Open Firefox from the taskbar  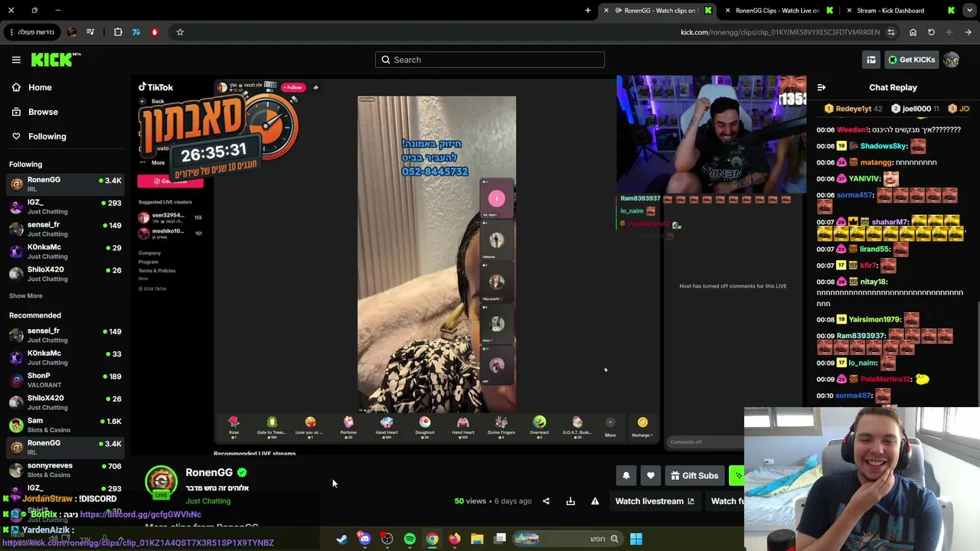pos(455,539)
